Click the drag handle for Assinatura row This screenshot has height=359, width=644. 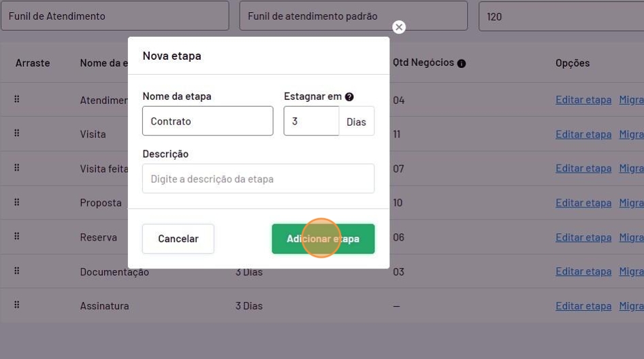[x=16, y=305]
